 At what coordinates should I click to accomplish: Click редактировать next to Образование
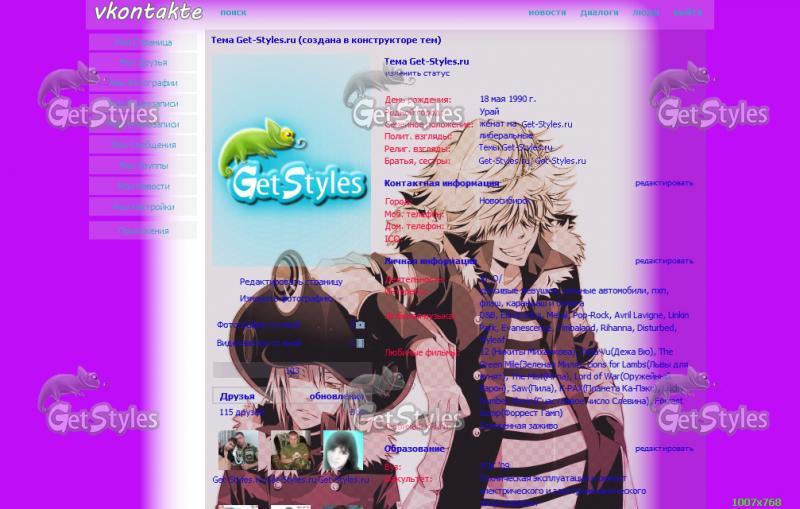[x=664, y=448]
